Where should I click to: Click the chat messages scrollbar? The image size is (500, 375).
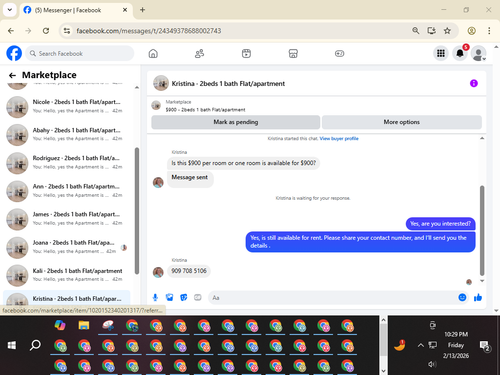tap(482, 230)
